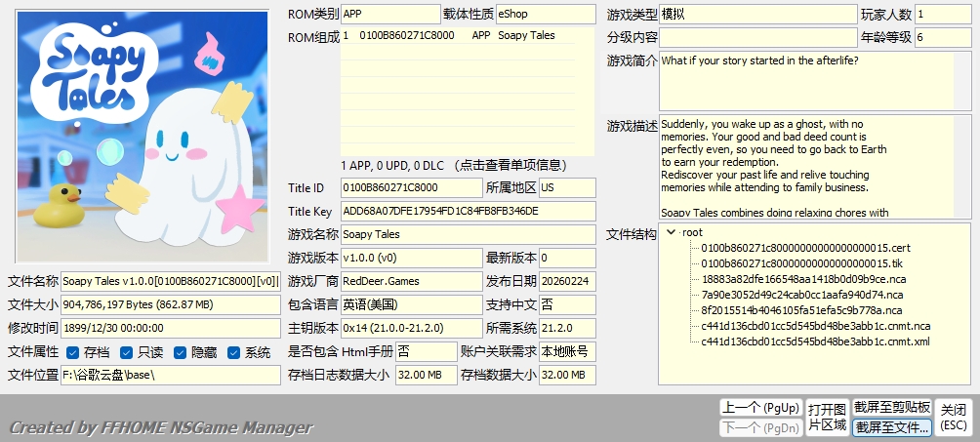Screen dimensions: 980x442
Task: Click the 年龄等级 field showing 6
Action: (943, 37)
